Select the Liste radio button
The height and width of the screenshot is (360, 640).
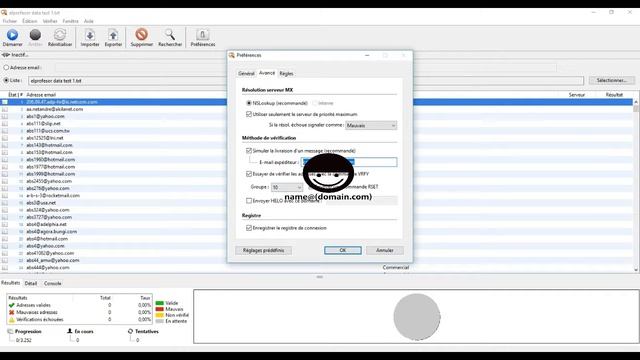[6, 80]
